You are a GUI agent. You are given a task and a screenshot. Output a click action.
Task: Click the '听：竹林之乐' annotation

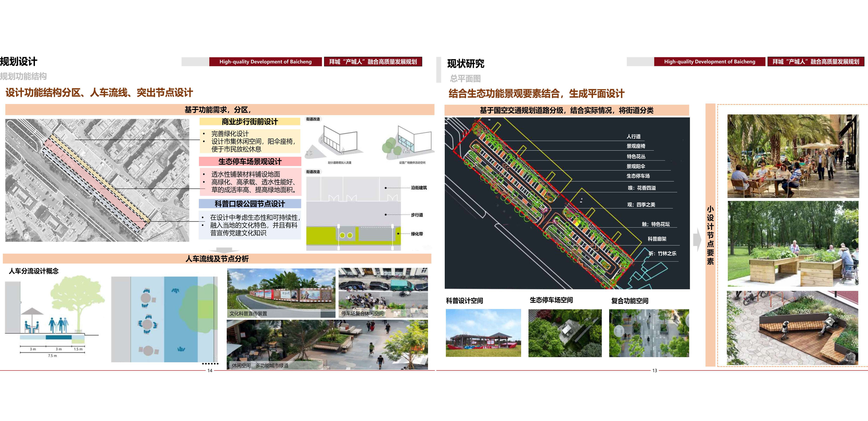click(x=663, y=253)
